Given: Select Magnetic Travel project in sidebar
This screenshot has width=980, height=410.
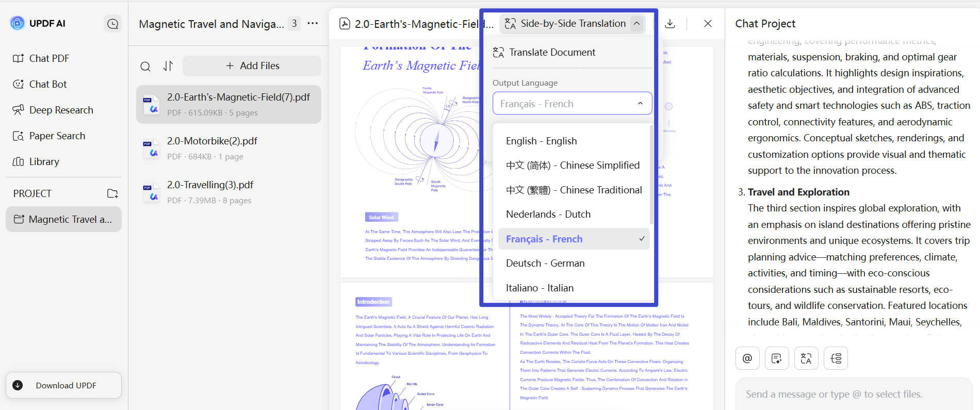Looking at the screenshot, I should pyautogui.click(x=63, y=219).
